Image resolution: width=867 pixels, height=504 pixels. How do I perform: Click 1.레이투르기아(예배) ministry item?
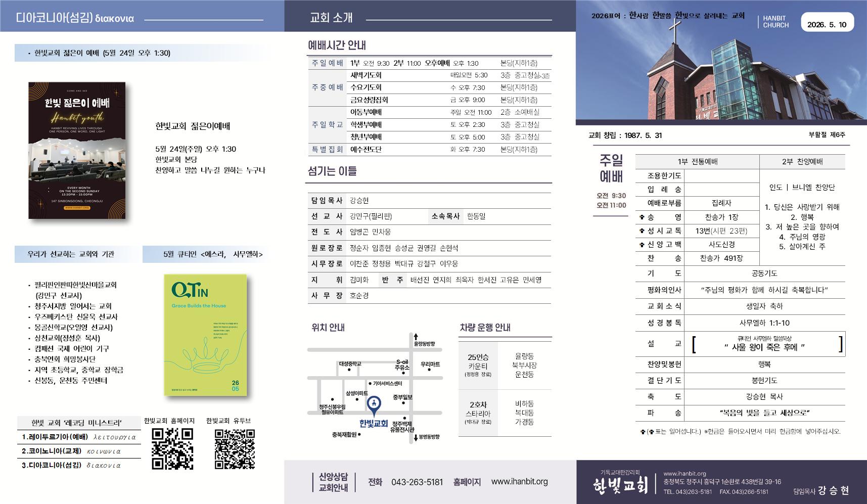click(79, 437)
